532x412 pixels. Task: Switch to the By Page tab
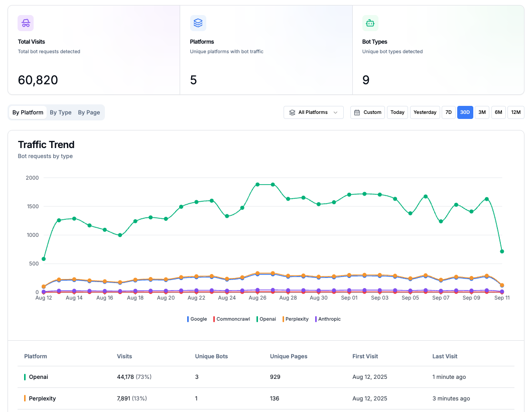(89, 112)
